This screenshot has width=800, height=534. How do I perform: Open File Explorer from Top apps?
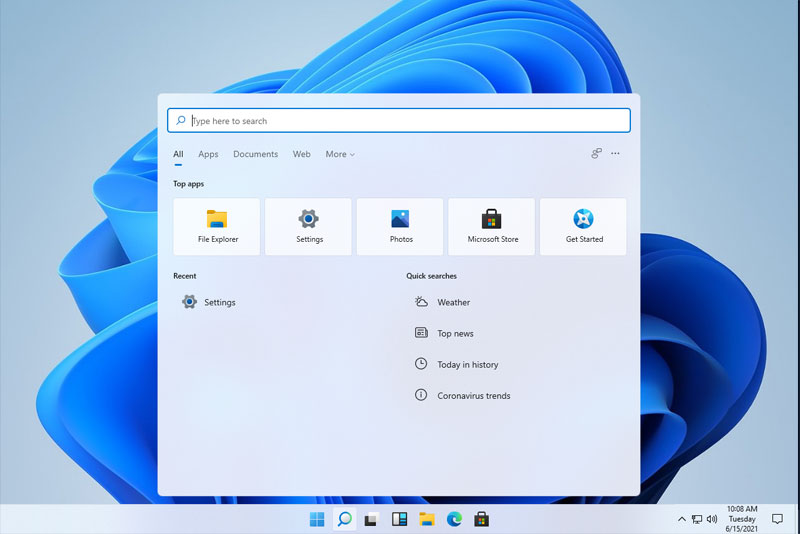217,226
